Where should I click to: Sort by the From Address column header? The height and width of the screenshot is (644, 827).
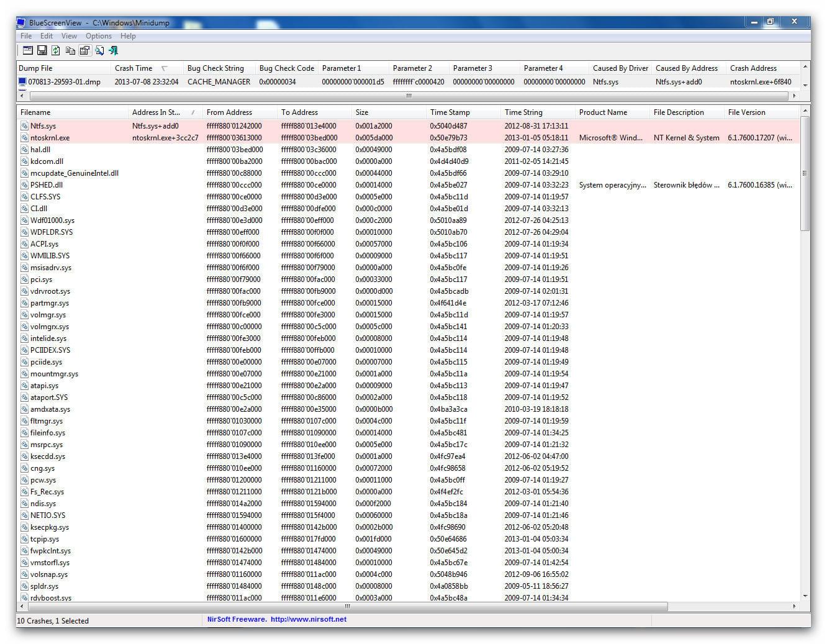(240, 112)
